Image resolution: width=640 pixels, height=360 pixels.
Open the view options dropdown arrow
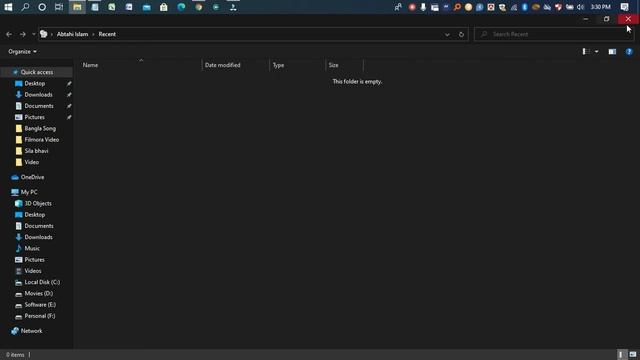597,51
